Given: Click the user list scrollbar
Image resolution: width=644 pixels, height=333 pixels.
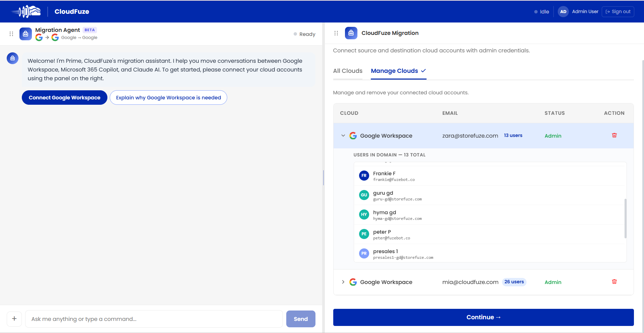Looking at the screenshot, I should coord(626,218).
